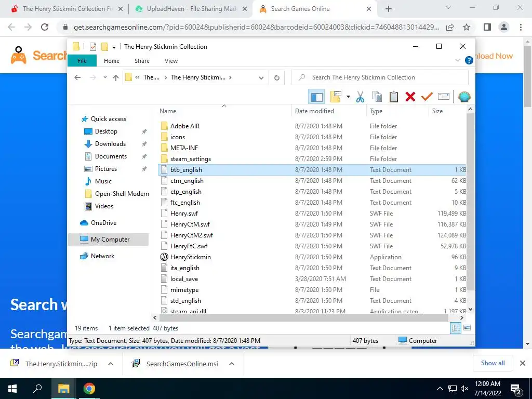Reload the Chrome page

tap(45, 27)
